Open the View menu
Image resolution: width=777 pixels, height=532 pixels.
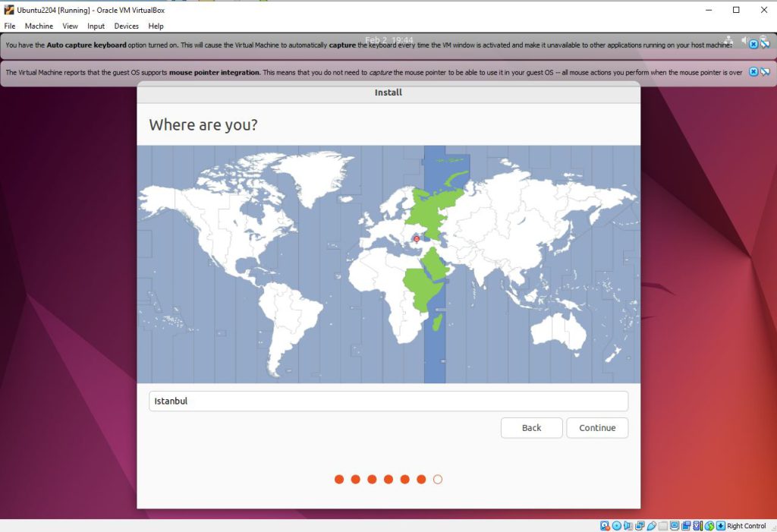pyautogui.click(x=70, y=26)
